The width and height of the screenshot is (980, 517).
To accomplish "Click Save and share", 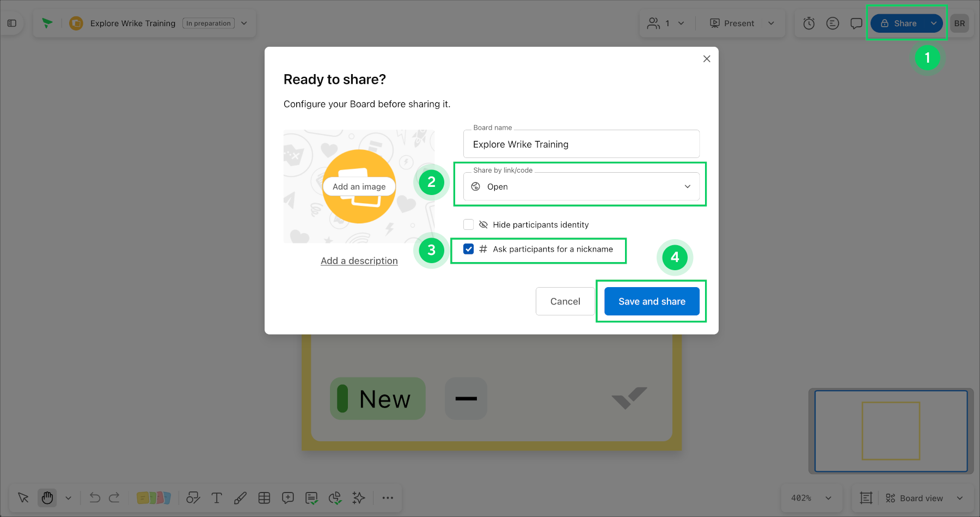I will [x=652, y=301].
